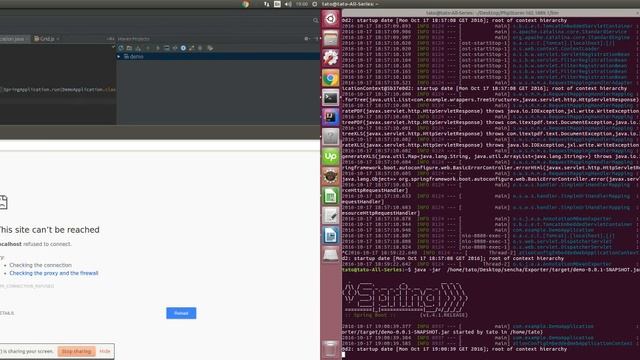This screenshot has width=640, height=360.
Task: Open sound volume indicator in top panel
Action: coord(288,4)
